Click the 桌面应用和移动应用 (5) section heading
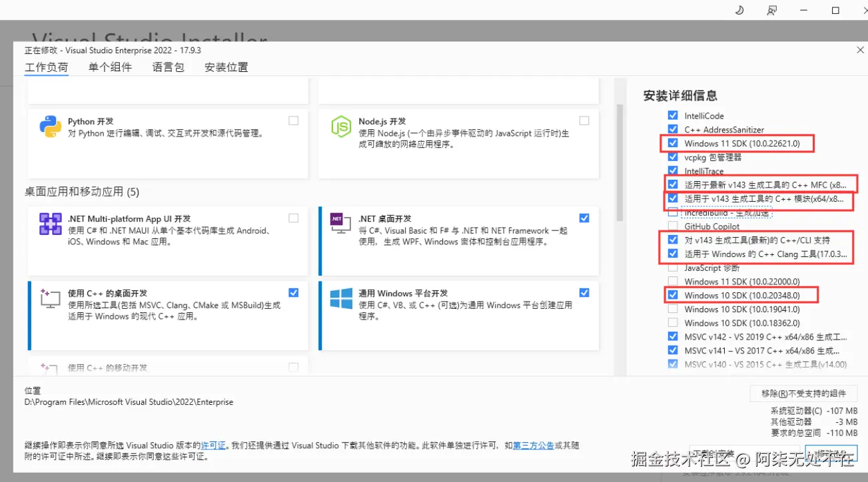The height and width of the screenshot is (482, 868). (x=82, y=192)
